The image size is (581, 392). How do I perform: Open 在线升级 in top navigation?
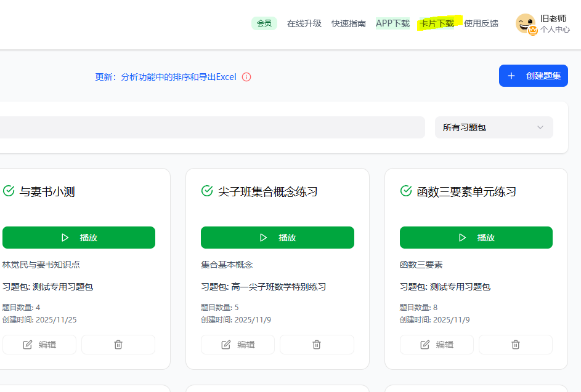pyautogui.click(x=304, y=23)
